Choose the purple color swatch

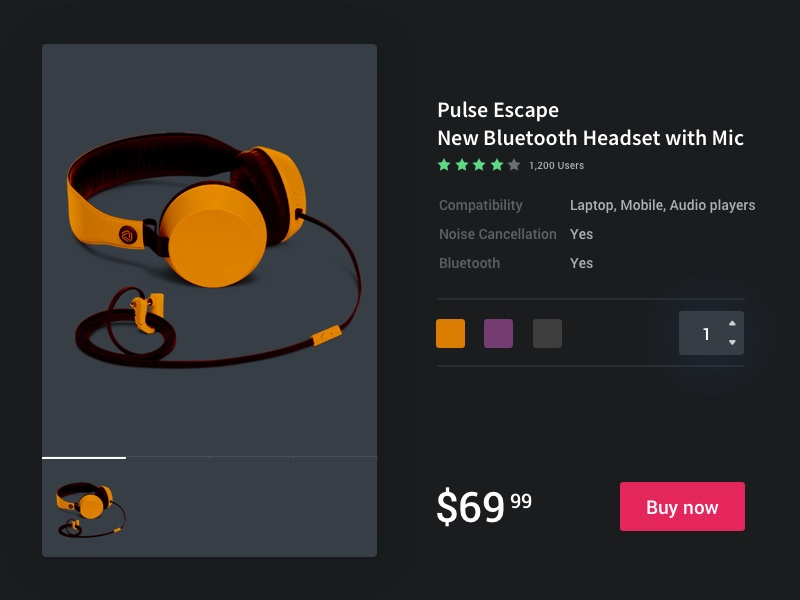[498, 334]
